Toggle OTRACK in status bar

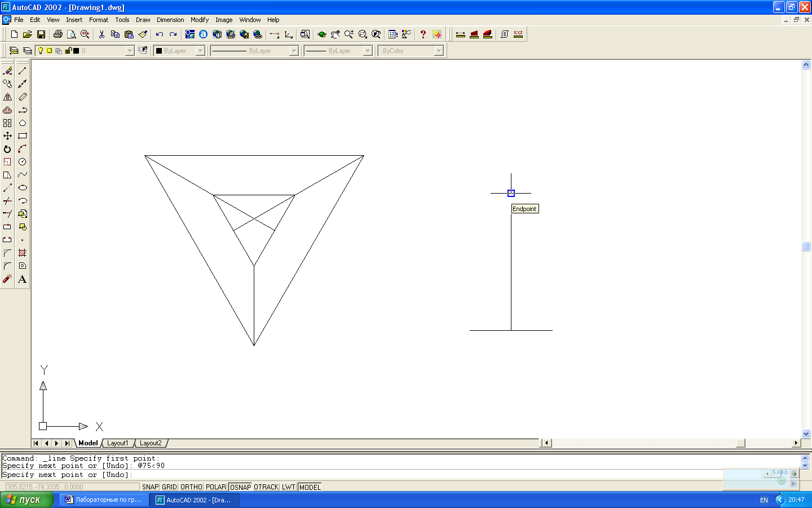pos(266,487)
